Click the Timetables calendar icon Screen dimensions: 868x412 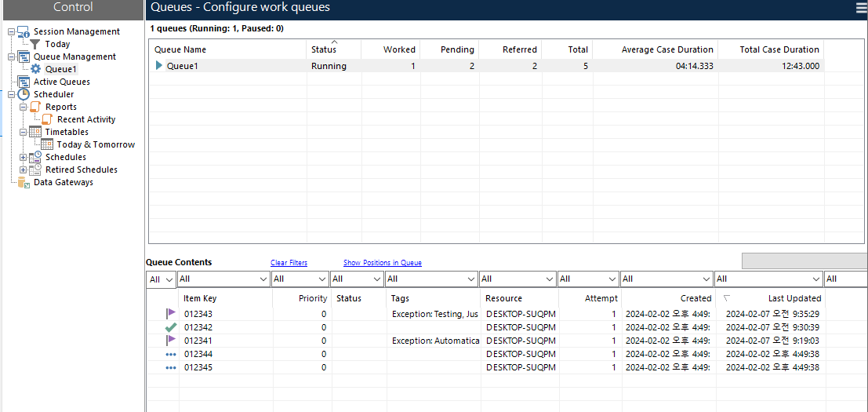[35, 132]
